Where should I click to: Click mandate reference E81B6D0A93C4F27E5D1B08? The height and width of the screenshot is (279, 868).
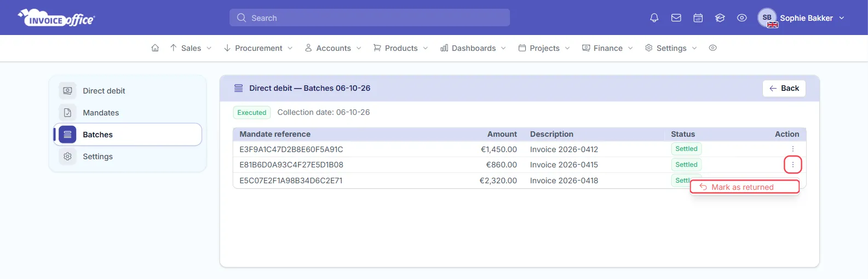click(291, 165)
